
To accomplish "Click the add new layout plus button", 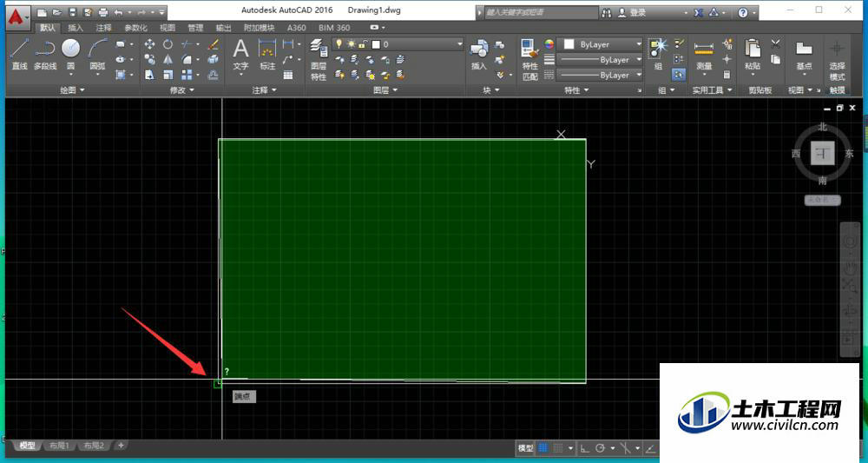I will point(121,445).
